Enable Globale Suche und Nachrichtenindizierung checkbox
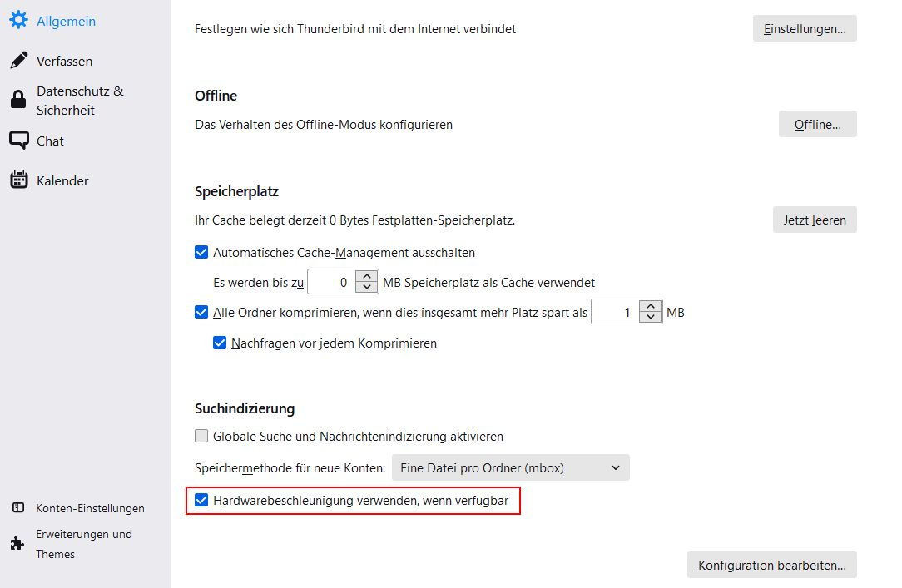 pos(201,436)
